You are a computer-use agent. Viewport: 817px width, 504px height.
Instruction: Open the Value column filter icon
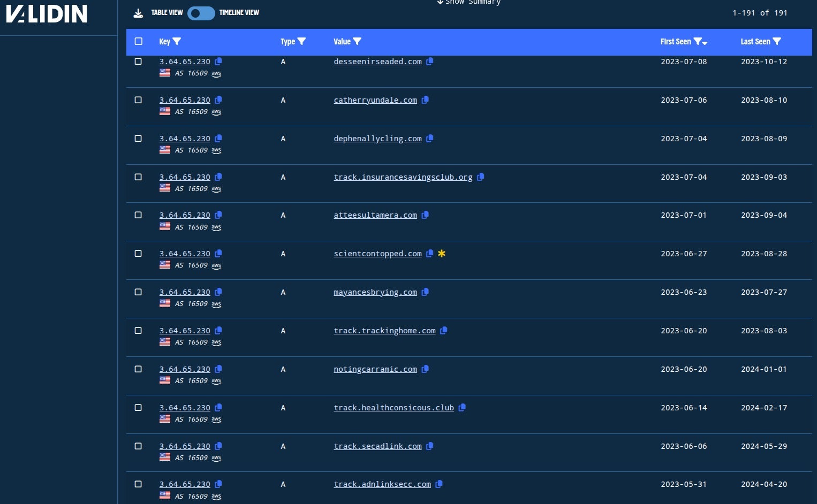(x=358, y=42)
